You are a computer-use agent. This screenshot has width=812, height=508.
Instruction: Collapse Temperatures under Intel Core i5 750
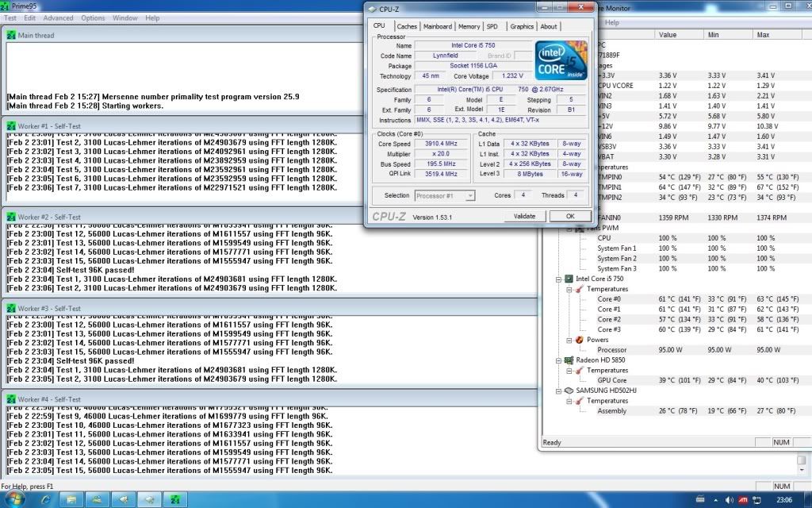click(x=569, y=289)
